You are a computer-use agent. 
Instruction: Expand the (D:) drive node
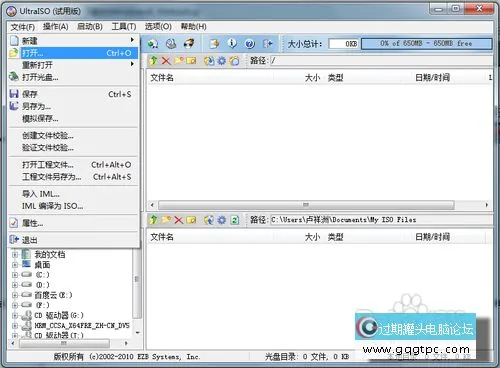pyautogui.click(x=15, y=285)
